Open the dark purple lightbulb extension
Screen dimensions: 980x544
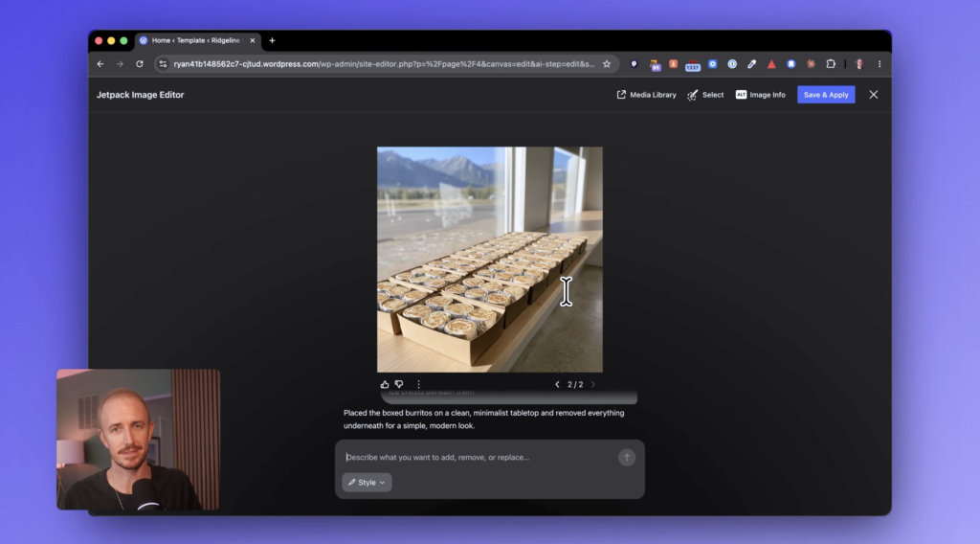634,64
